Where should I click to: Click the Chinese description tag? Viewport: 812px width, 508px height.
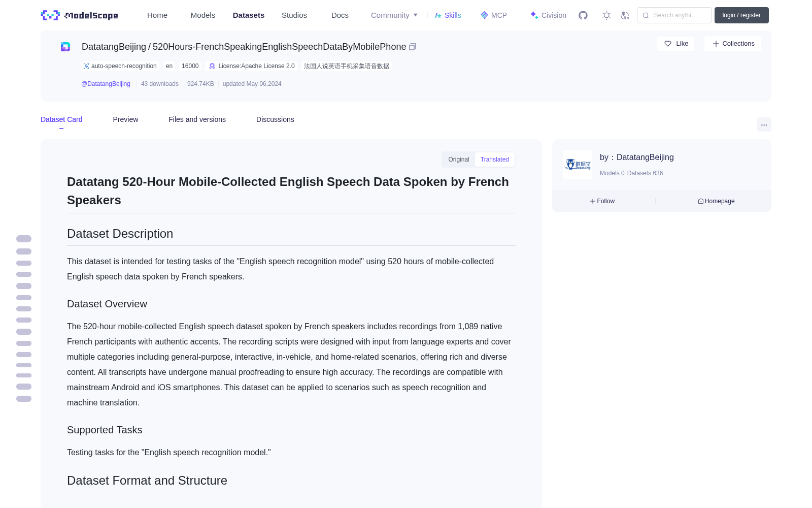tap(347, 66)
